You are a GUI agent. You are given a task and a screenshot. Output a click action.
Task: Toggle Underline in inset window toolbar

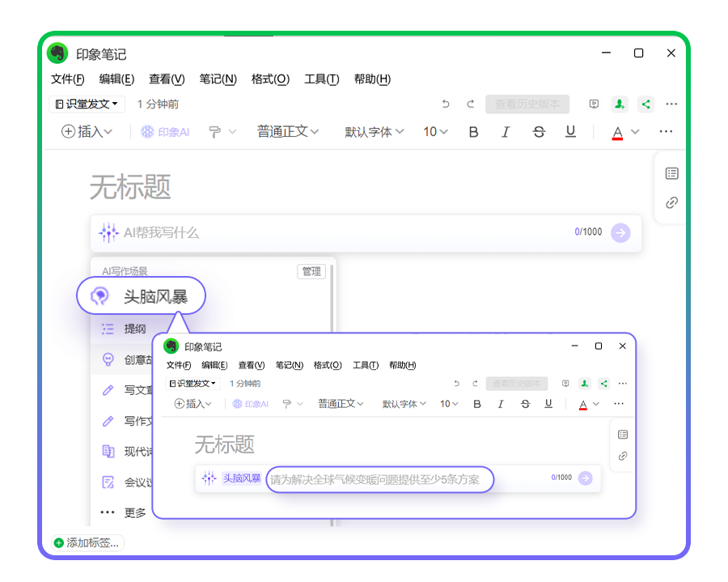coord(548,404)
